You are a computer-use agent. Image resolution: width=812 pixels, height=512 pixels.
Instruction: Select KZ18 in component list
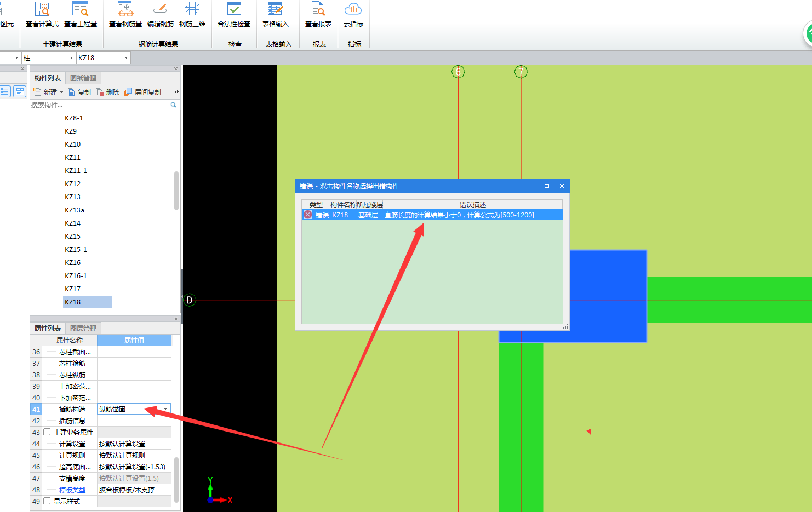click(87, 302)
